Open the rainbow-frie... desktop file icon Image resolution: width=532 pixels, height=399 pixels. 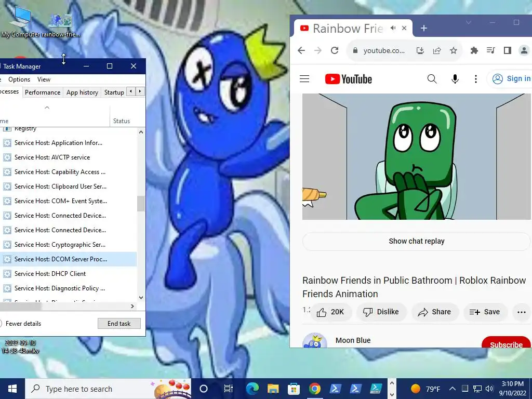point(60,25)
